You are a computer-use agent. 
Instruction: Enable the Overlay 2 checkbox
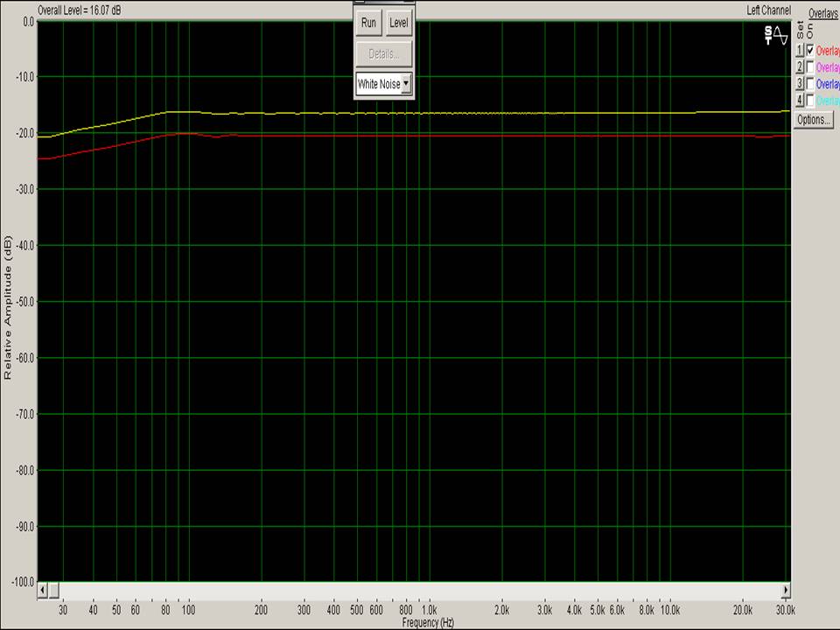[x=810, y=66]
